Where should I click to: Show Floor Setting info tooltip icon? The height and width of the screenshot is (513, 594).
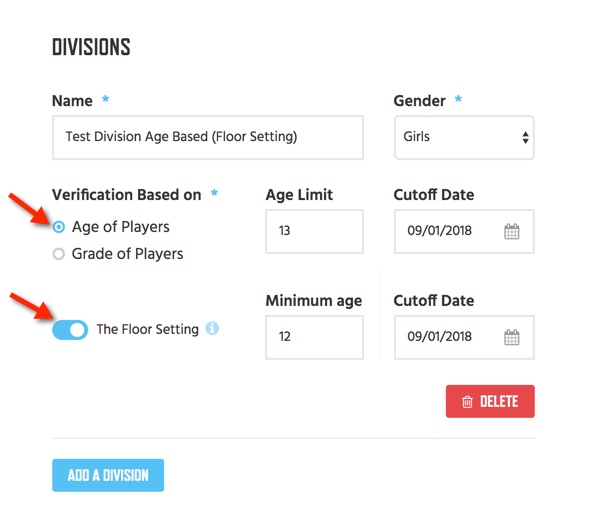click(x=212, y=328)
